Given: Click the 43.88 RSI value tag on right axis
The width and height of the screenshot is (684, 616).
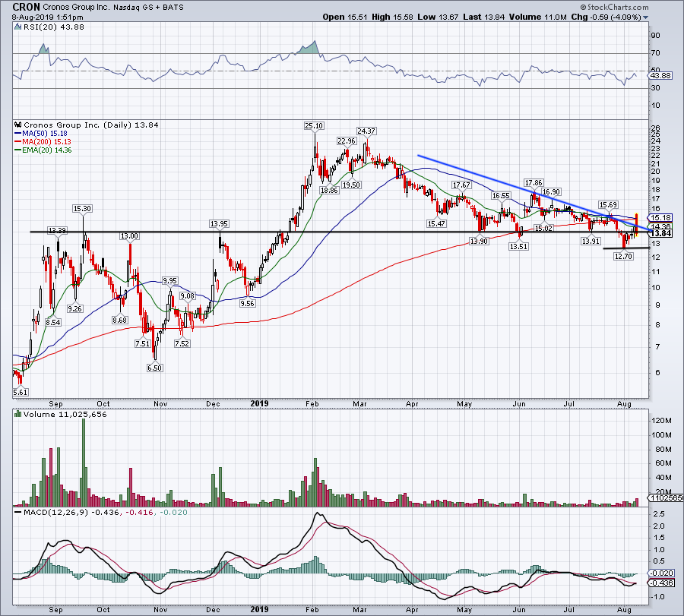Looking at the screenshot, I should point(662,75).
